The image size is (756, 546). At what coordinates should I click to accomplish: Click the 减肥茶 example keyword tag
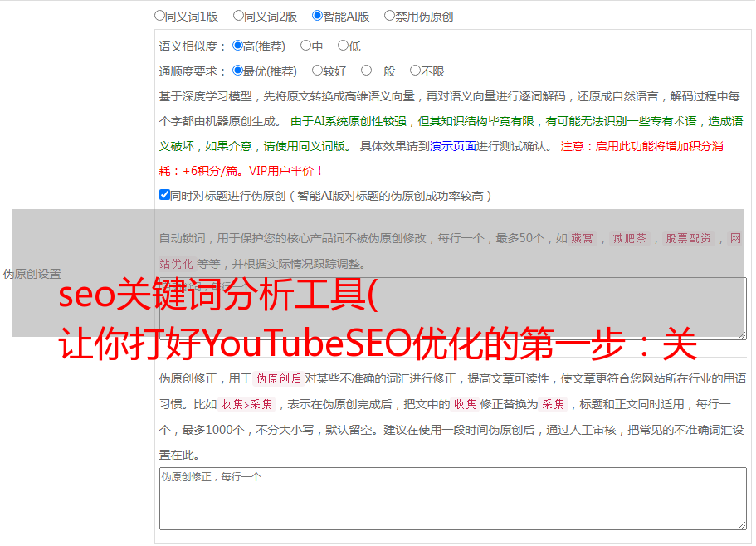[x=629, y=238]
